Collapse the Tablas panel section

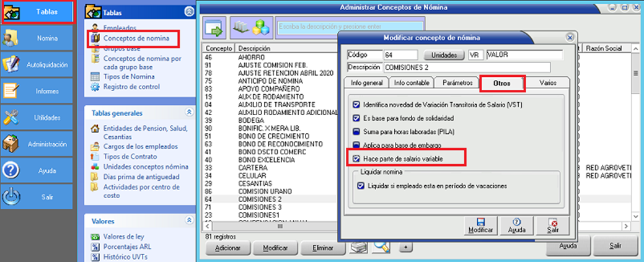point(188,12)
